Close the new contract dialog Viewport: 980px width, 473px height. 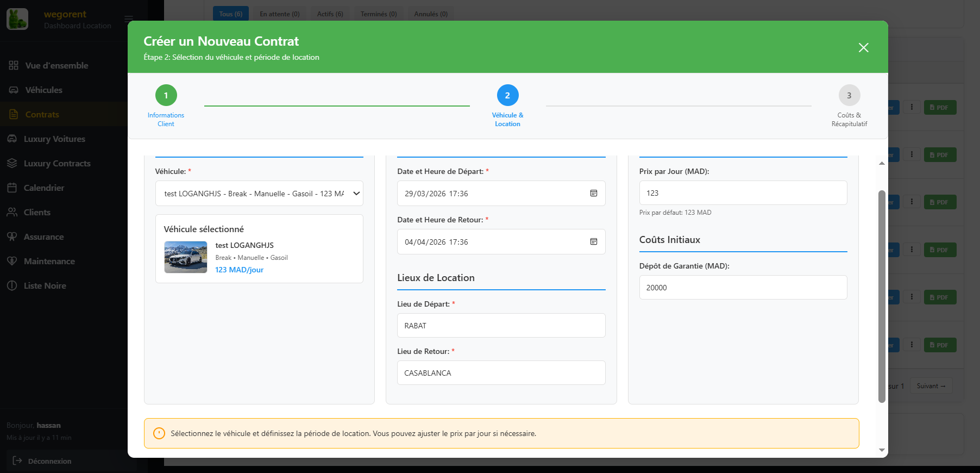click(x=863, y=48)
